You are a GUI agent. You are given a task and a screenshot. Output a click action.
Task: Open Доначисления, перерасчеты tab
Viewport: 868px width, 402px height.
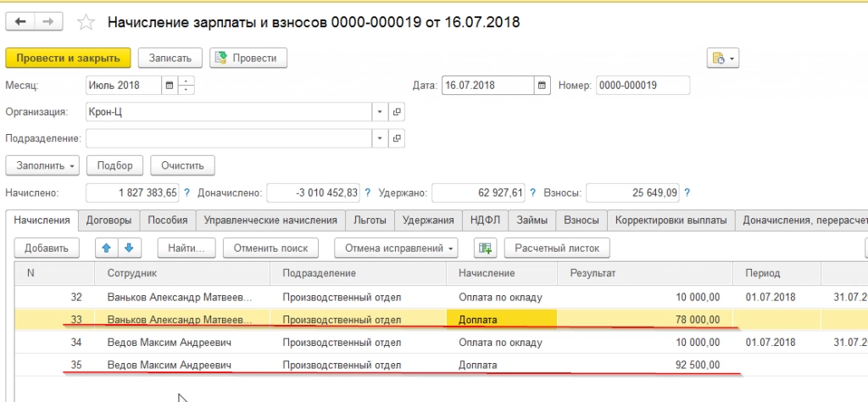[x=802, y=220]
